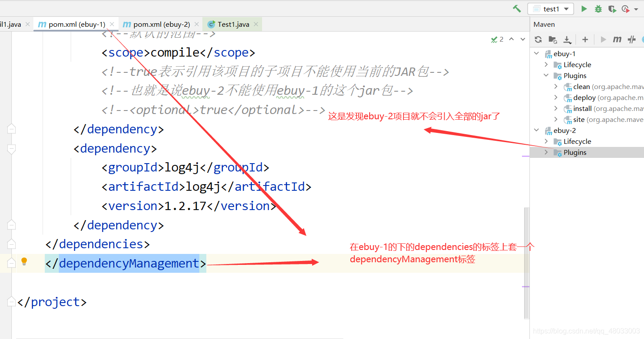Click the inspections checkmark widget
The height and width of the screenshot is (339, 644).
click(x=497, y=39)
